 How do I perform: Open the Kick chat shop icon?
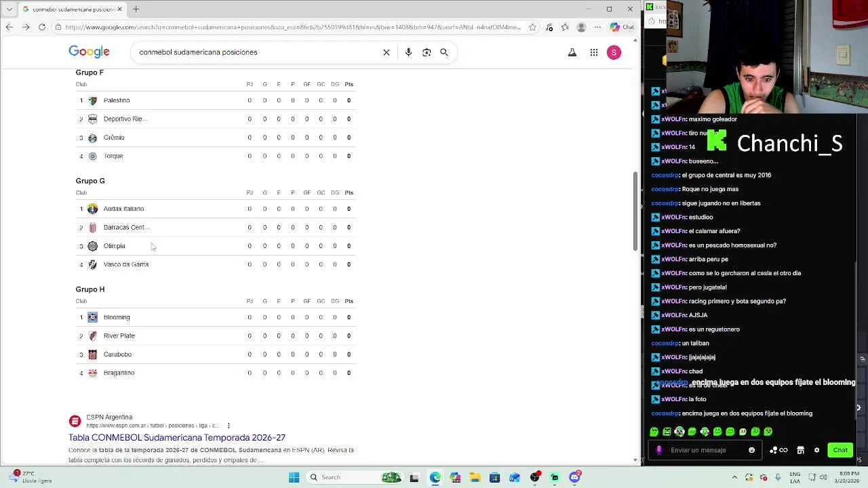tap(800, 450)
